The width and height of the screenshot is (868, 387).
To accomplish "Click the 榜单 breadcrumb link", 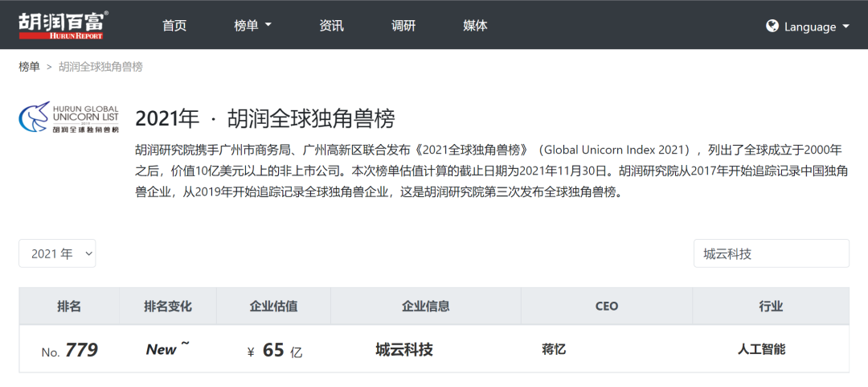I will (30, 67).
